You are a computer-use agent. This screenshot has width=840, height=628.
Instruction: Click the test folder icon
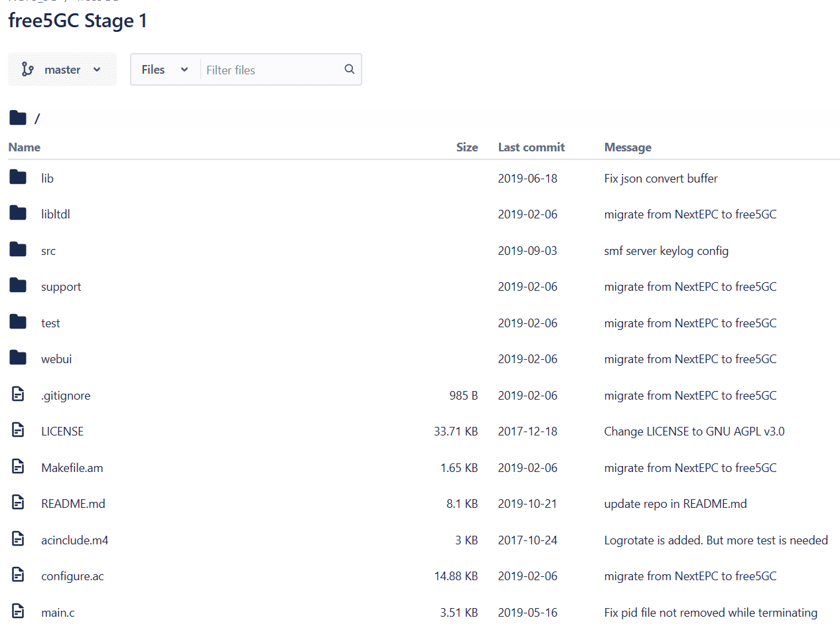pyautogui.click(x=18, y=322)
